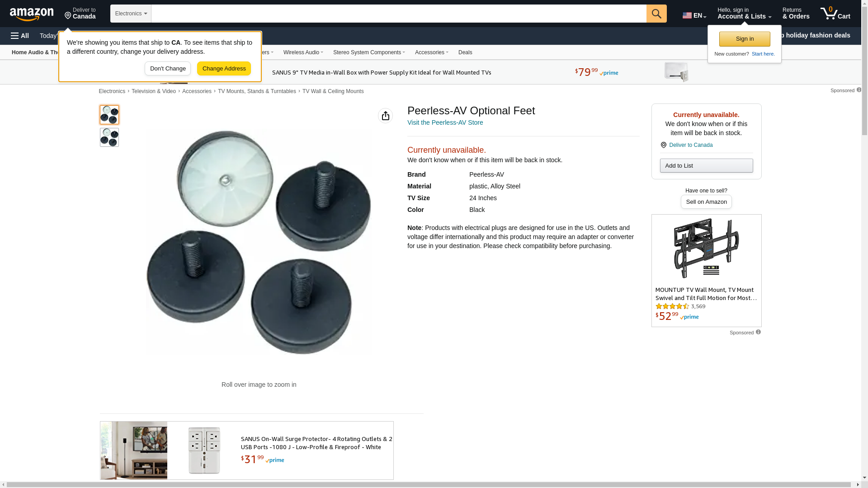Image resolution: width=868 pixels, height=488 pixels.
Task: Open the Accessories navigation menu
Action: pos(431,52)
